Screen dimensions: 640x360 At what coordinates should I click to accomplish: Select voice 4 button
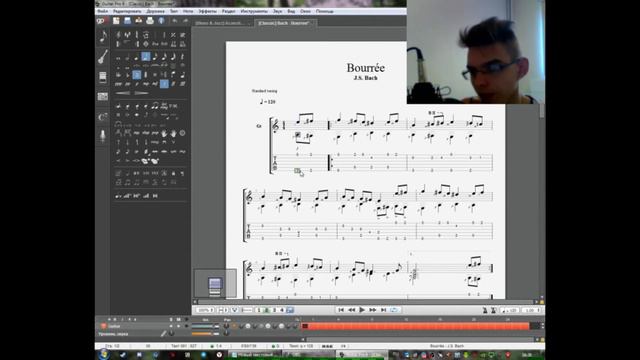coord(282,310)
